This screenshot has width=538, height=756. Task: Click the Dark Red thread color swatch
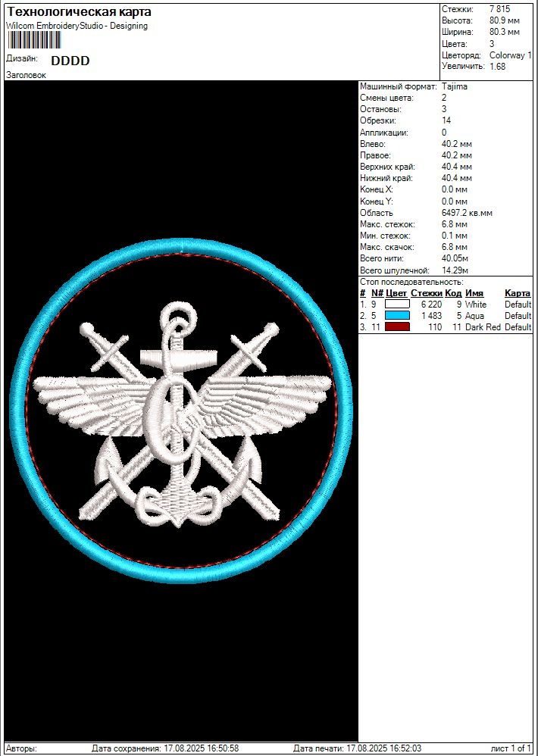coord(397,327)
